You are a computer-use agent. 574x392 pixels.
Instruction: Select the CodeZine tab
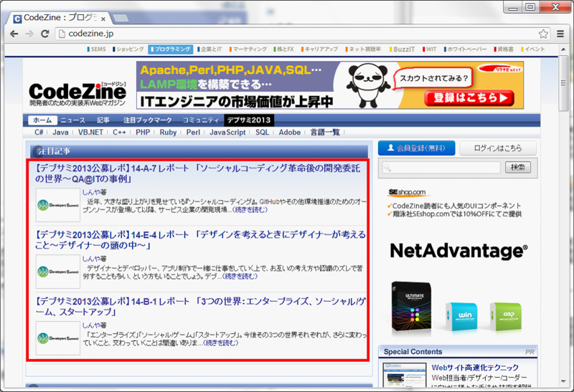[x=60, y=17]
